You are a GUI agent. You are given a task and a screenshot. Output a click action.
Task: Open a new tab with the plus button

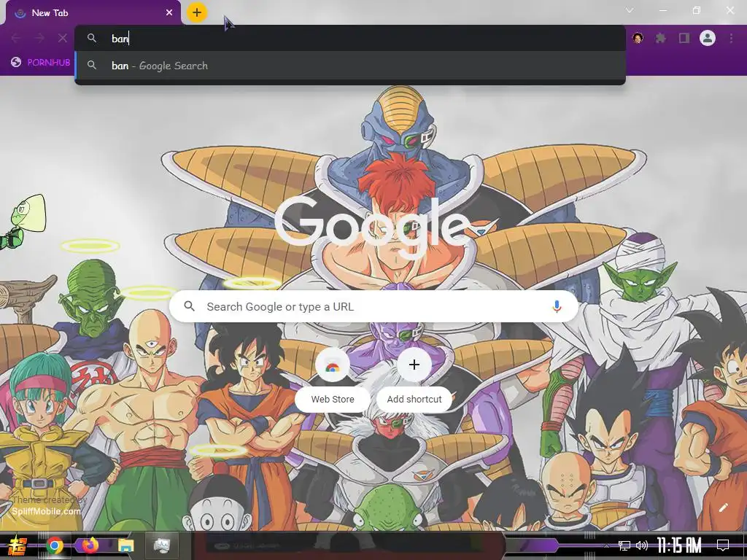197,12
